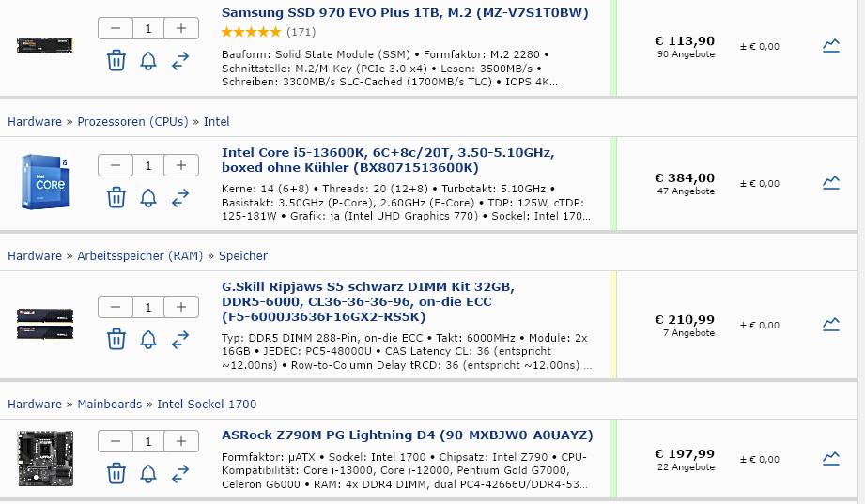Open price history chart for ASRock Z790M
Screen dimensions: 865x504
click(831, 458)
